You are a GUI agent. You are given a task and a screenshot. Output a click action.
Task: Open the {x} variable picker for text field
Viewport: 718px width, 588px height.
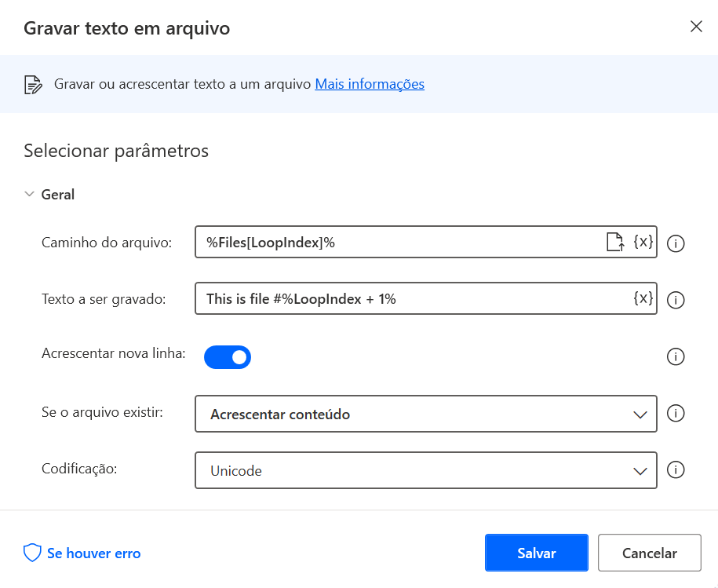tap(643, 298)
